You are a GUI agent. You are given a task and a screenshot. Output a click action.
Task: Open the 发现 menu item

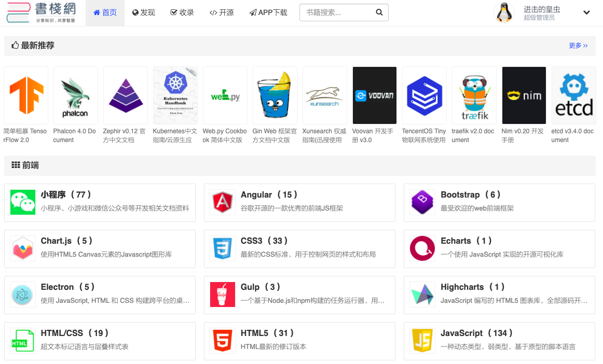(x=144, y=12)
